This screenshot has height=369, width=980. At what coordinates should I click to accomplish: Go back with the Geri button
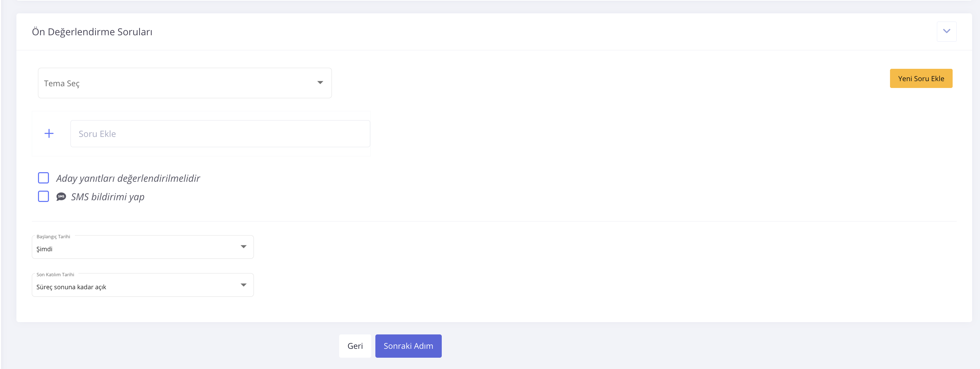[x=355, y=346]
